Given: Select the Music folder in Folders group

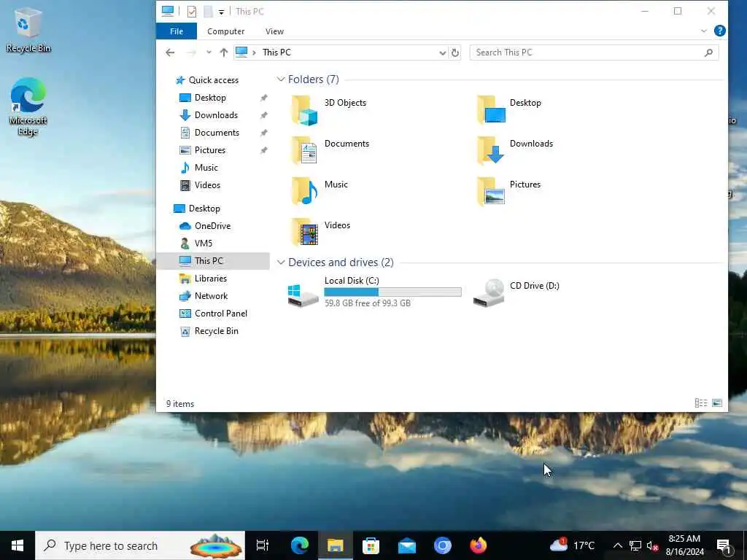Looking at the screenshot, I should (320, 192).
